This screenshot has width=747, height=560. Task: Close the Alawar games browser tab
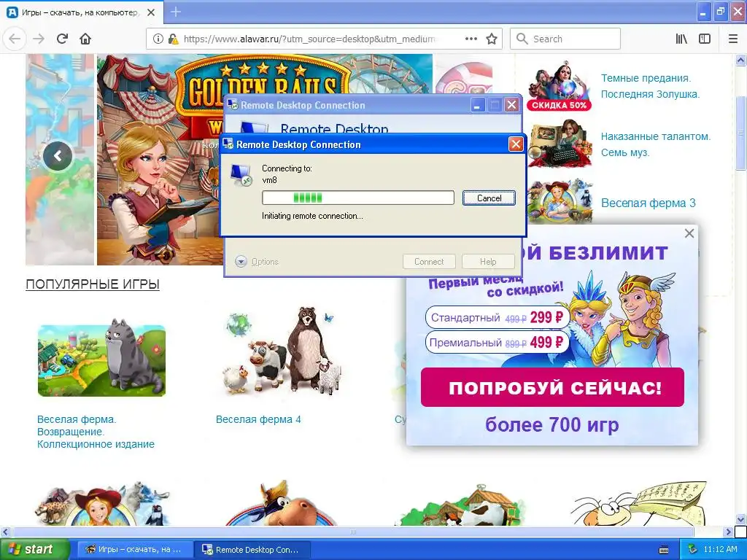151,12
